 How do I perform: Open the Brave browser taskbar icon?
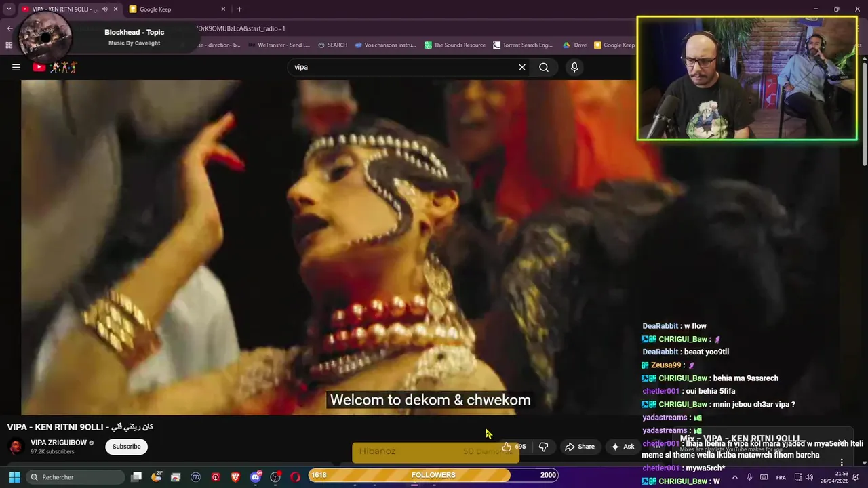pos(235,477)
